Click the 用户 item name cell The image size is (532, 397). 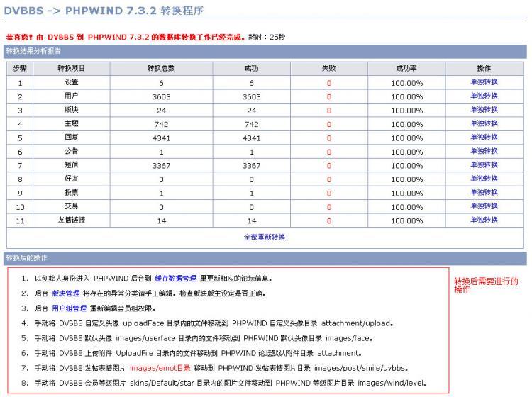pos(71,96)
